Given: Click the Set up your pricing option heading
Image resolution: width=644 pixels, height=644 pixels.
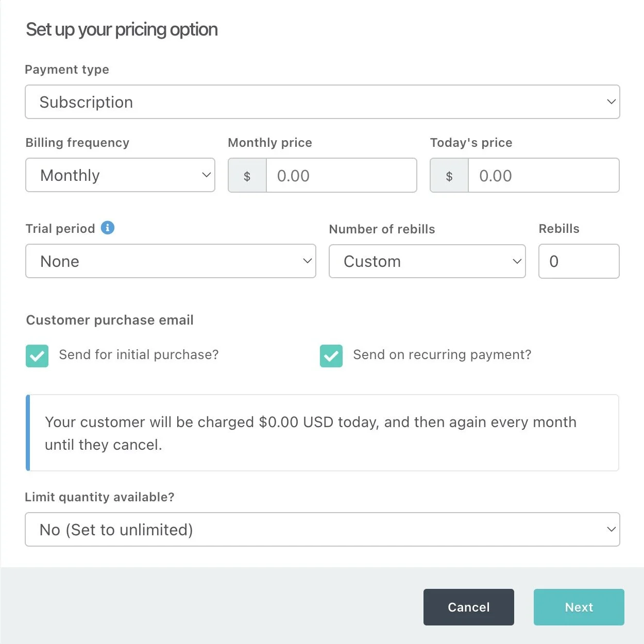Looking at the screenshot, I should (x=122, y=30).
